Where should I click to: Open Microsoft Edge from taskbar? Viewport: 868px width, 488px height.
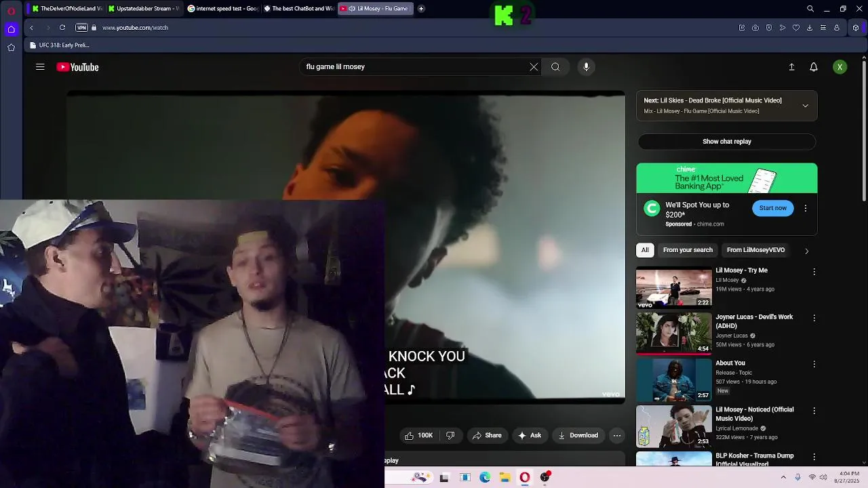485,478
